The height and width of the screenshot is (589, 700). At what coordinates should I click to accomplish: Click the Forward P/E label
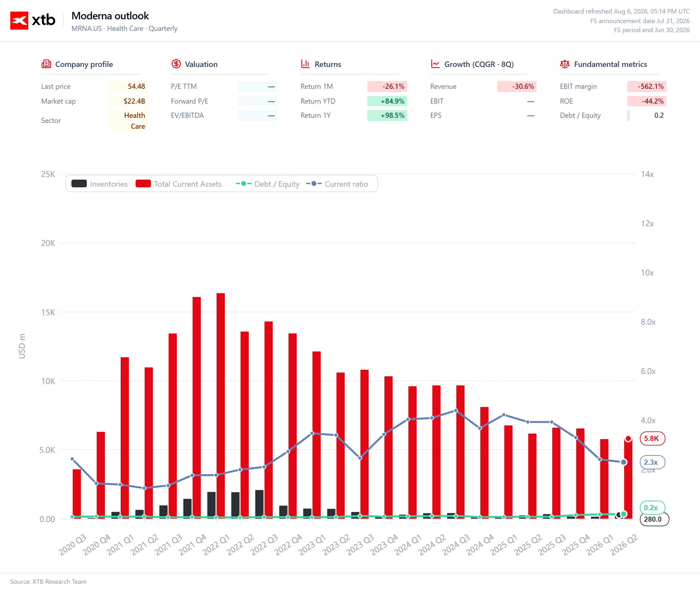pyautogui.click(x=189, y=101)
